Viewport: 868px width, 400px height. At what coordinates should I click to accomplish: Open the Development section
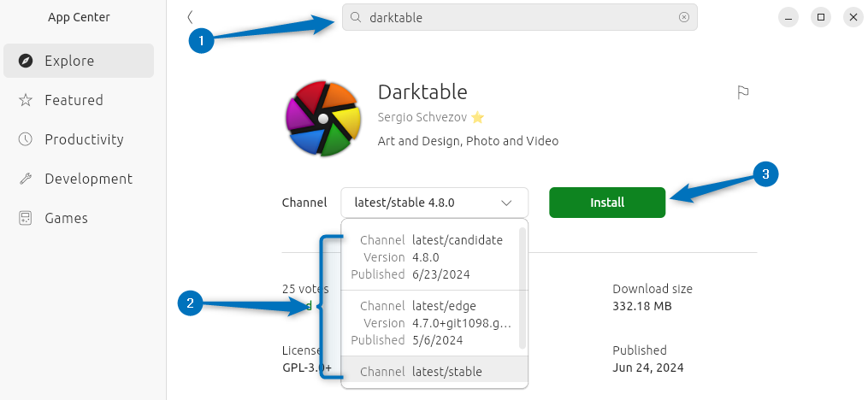click(x=79, y=179)
